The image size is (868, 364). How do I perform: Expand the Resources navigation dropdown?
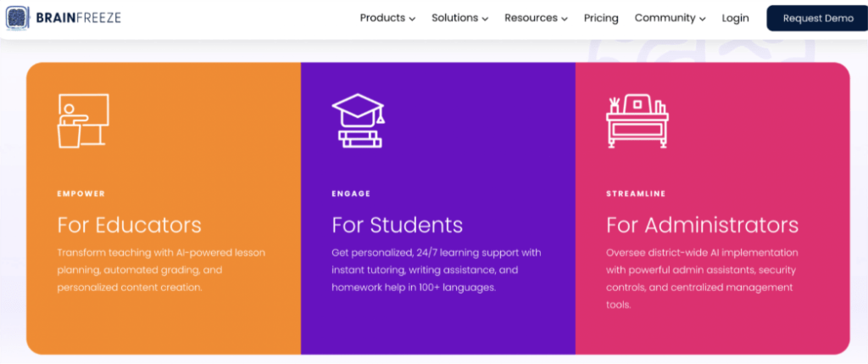[536, 18]
